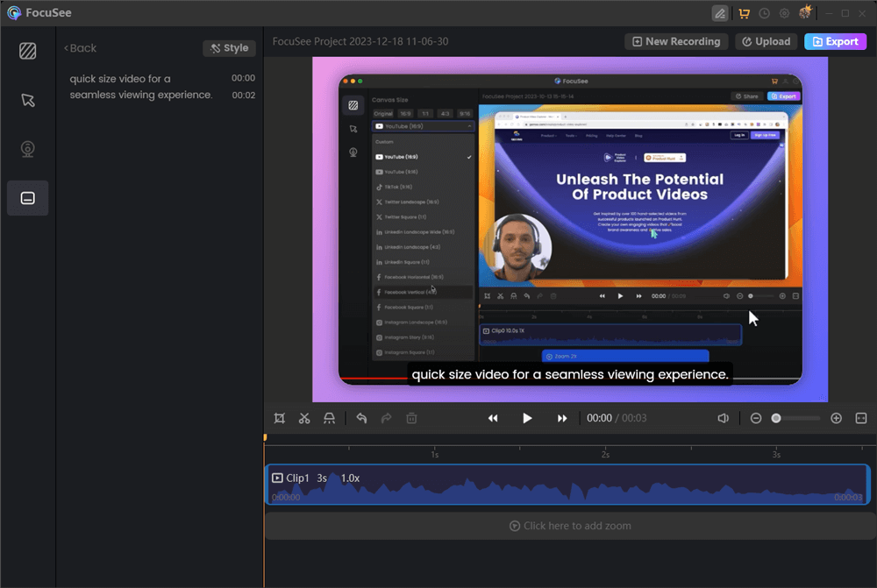Play the video preview
Image resolution: width=877 pixels, height=588 pixels.
click(x=527, y=418)
